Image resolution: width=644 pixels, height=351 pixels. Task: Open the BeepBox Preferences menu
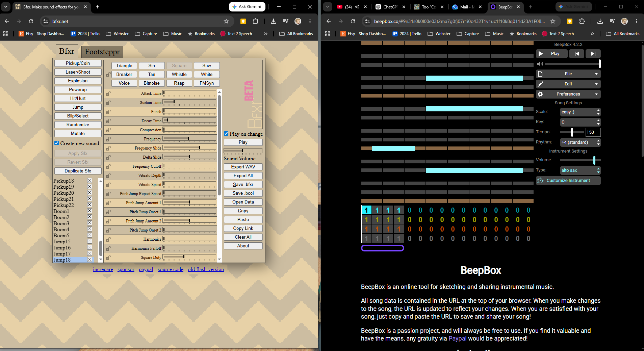(x=568, y=94)
